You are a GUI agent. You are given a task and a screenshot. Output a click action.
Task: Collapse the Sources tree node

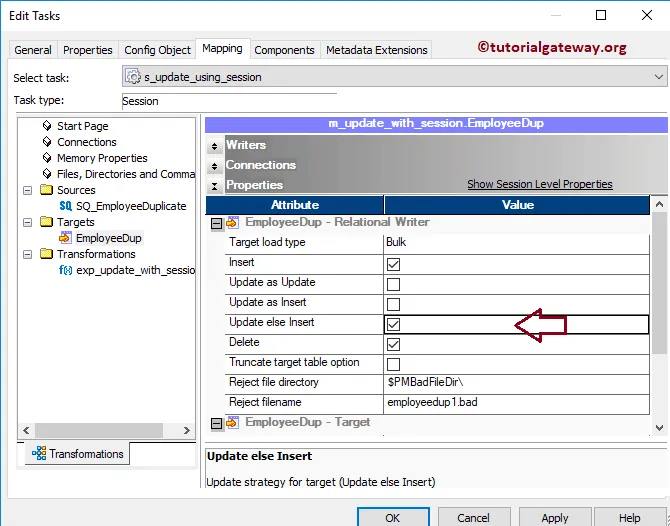click(x=27, y=190)
